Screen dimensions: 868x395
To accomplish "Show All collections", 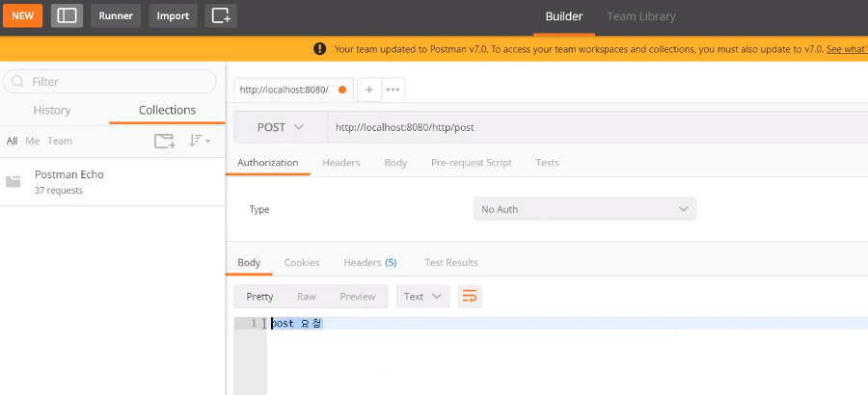I will 12,141.
